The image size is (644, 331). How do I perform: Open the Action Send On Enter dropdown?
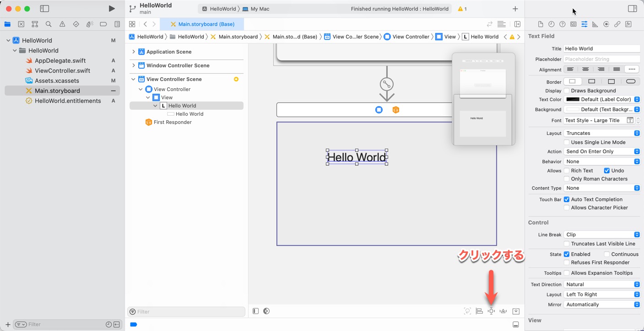click(x=602, y=151)
